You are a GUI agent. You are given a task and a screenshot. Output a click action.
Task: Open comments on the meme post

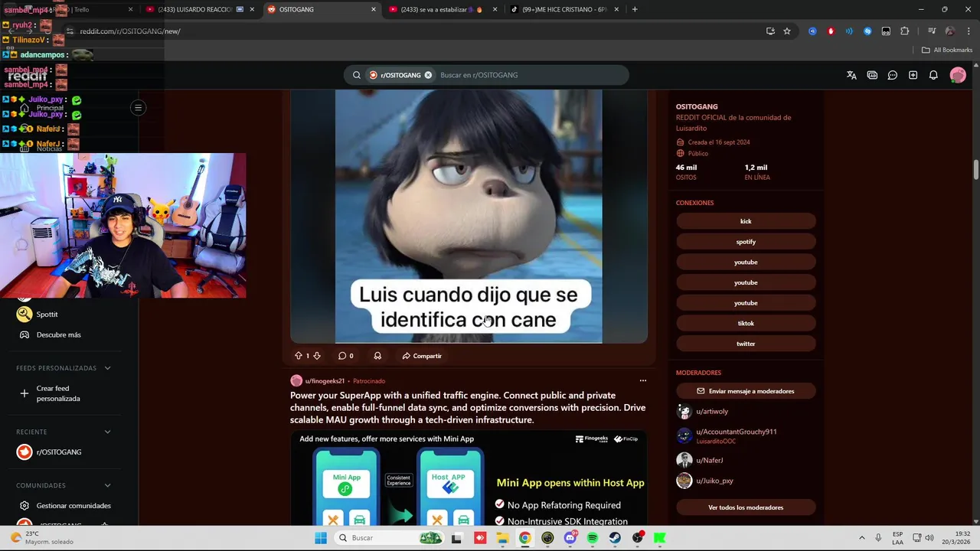coord(346,356)
